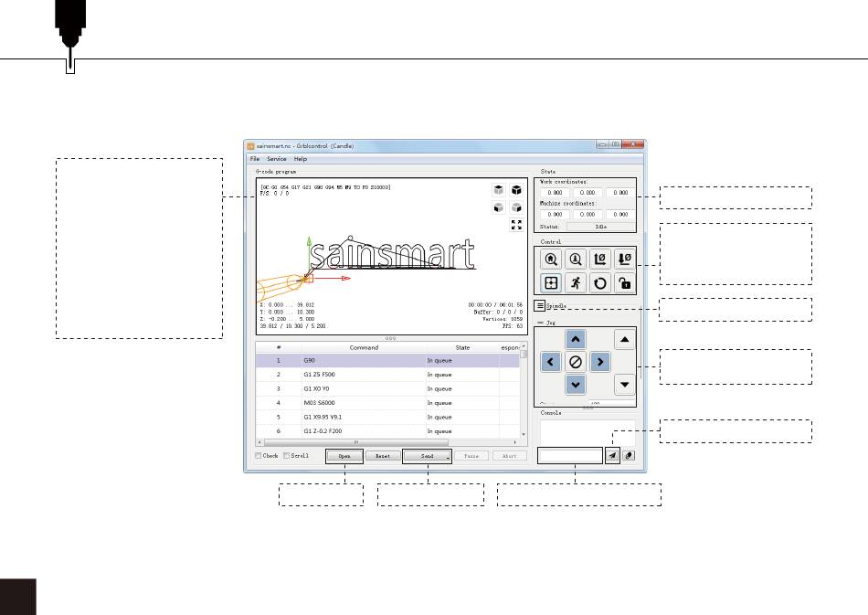Open the Service menu
868x615 pixels.
click(276, 159)
